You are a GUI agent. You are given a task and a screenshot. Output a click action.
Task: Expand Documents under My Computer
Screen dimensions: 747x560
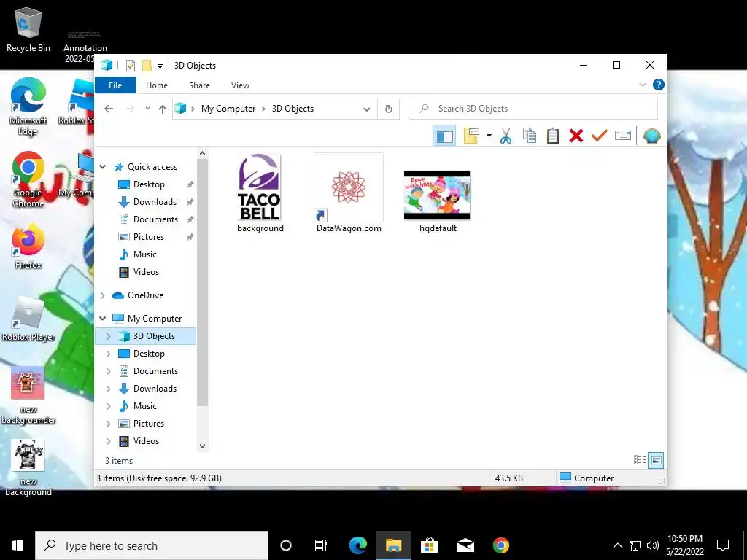pos(108,371)
